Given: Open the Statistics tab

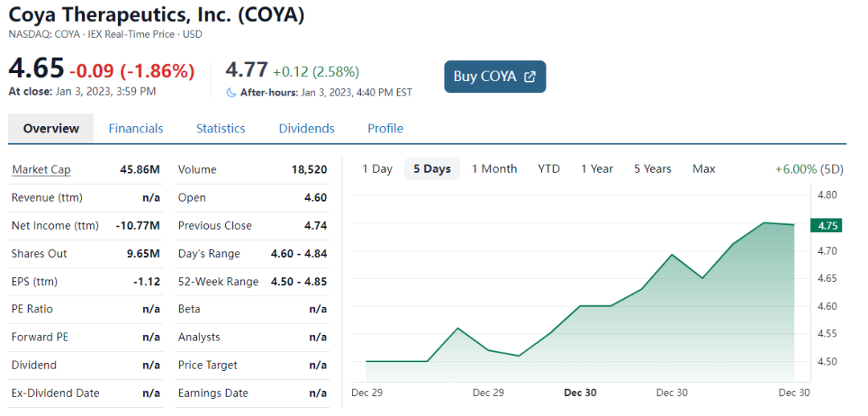Looking at the screenshot, I should (x=220, y=128).
